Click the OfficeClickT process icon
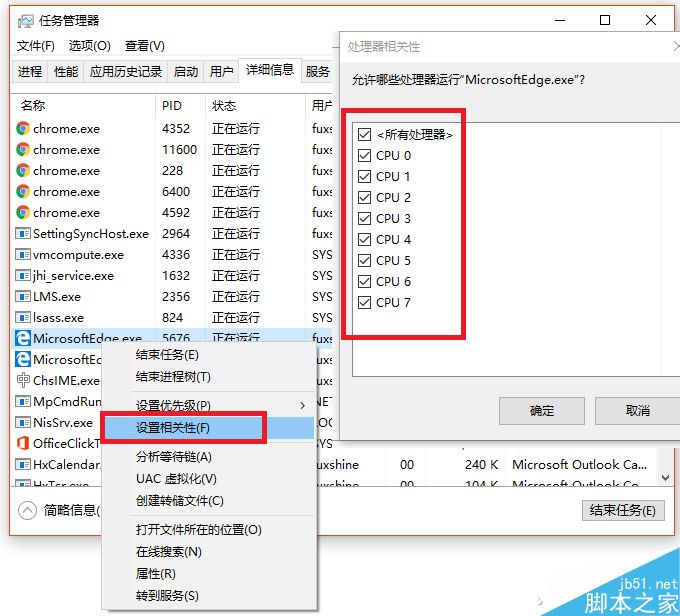 (x=23, y=443)
